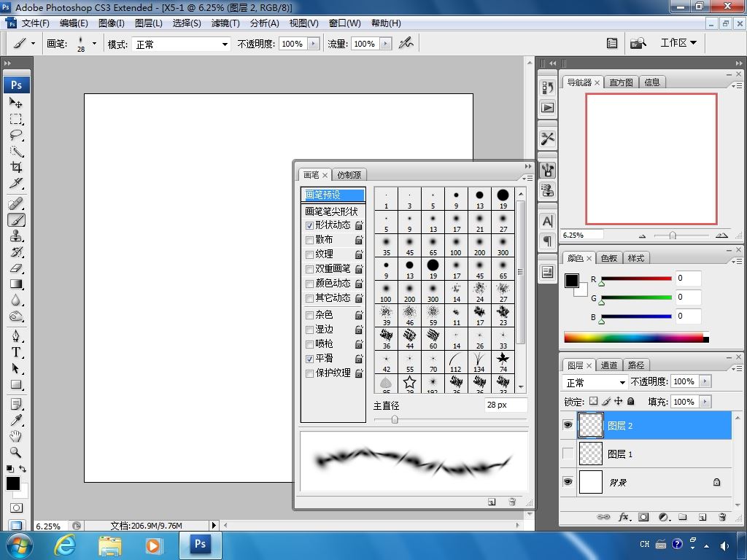Switch to the 通道 channels tab
The width and height of the screenshot is (747, 560).
609,365
